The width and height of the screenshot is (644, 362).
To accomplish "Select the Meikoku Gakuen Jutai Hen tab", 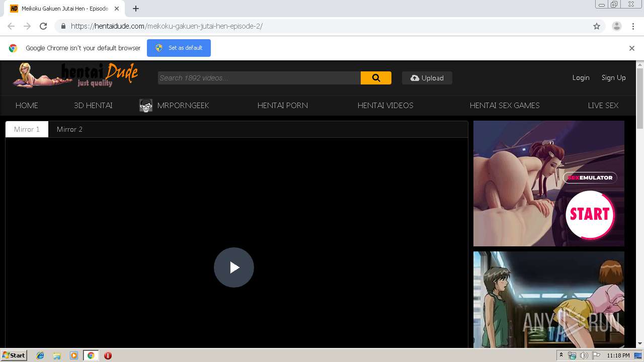I will (x=64, y=9).
